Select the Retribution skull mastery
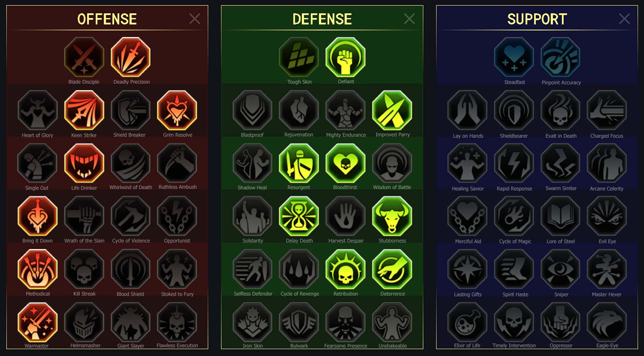 click(345, 269)
